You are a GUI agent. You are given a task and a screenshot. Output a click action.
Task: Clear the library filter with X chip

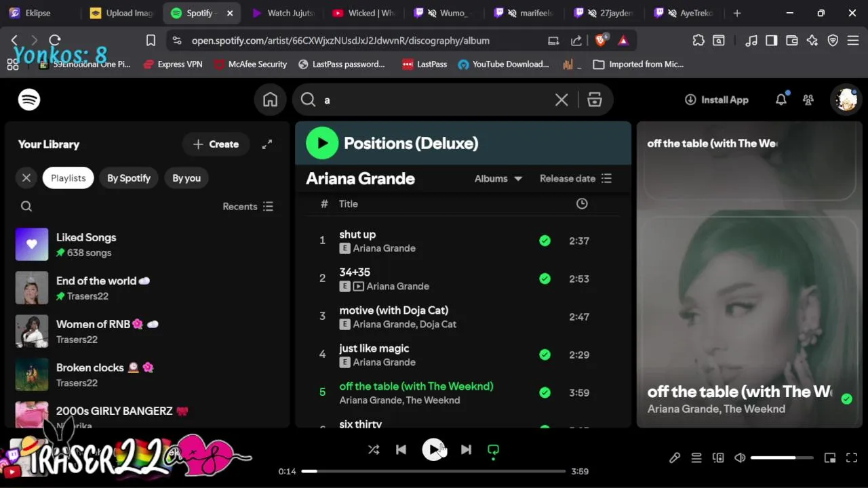pos(26,178)
